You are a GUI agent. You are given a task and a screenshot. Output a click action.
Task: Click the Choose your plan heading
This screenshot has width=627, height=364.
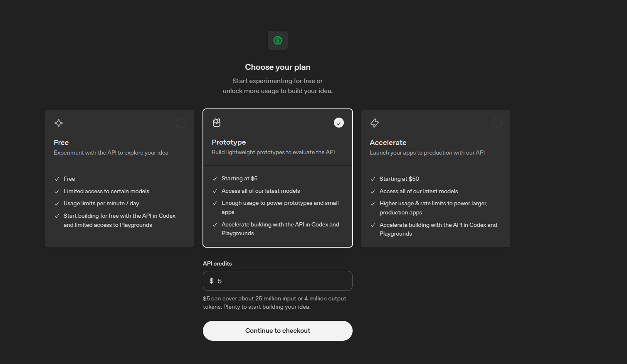[278, 67]
